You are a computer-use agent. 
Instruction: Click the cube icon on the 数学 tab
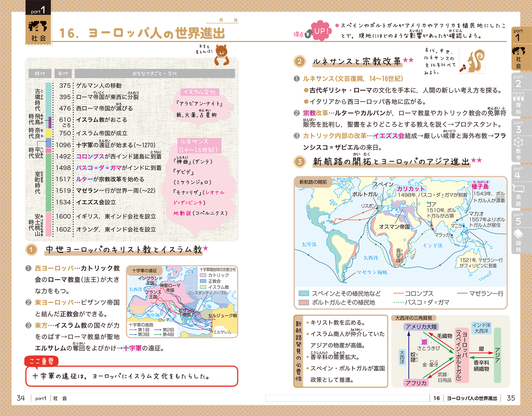pos(518,142)
